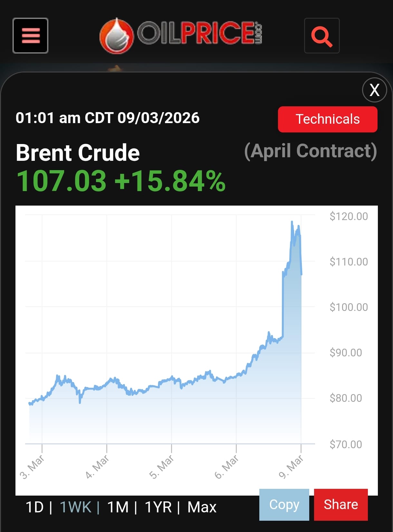393x532 pixels.
Task: Show the Max time range
Action: coord(202,507)
